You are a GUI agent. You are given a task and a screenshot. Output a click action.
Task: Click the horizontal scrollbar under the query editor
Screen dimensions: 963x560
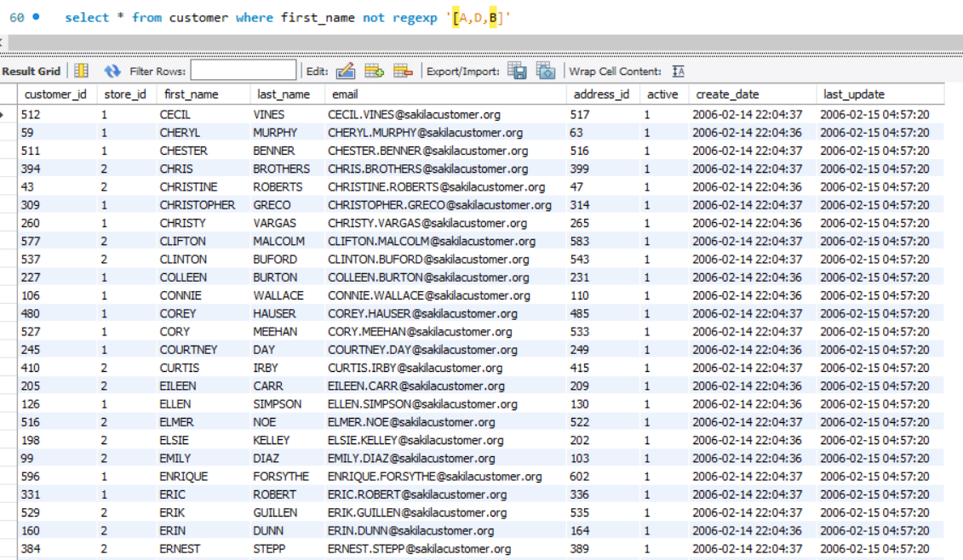click(484, 43)
